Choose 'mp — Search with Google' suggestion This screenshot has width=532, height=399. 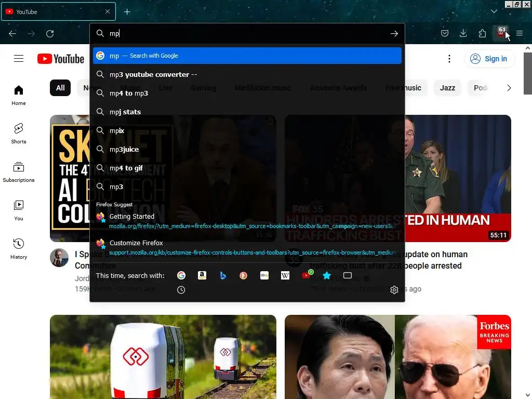(247, 56)
